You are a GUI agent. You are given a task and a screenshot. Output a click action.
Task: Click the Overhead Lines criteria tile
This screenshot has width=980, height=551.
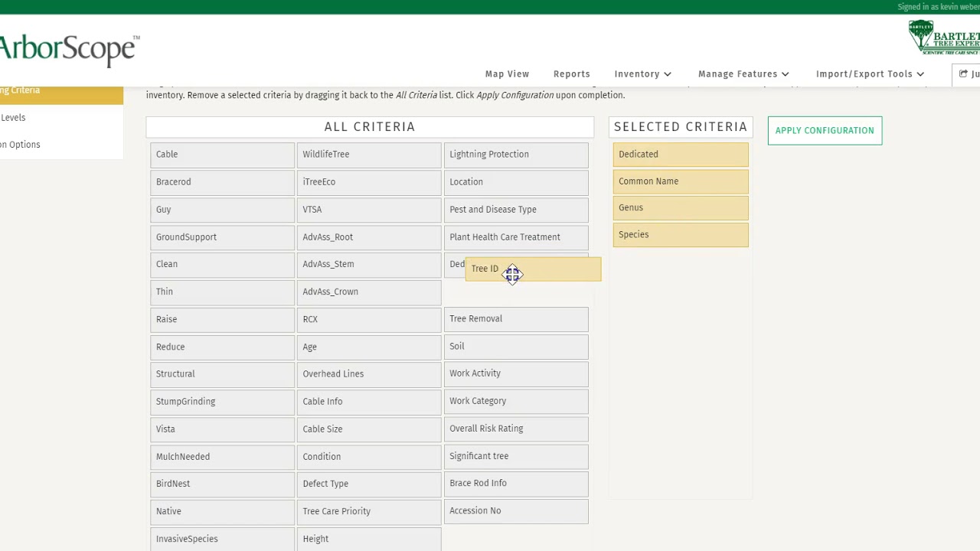[x=369, y=374]
